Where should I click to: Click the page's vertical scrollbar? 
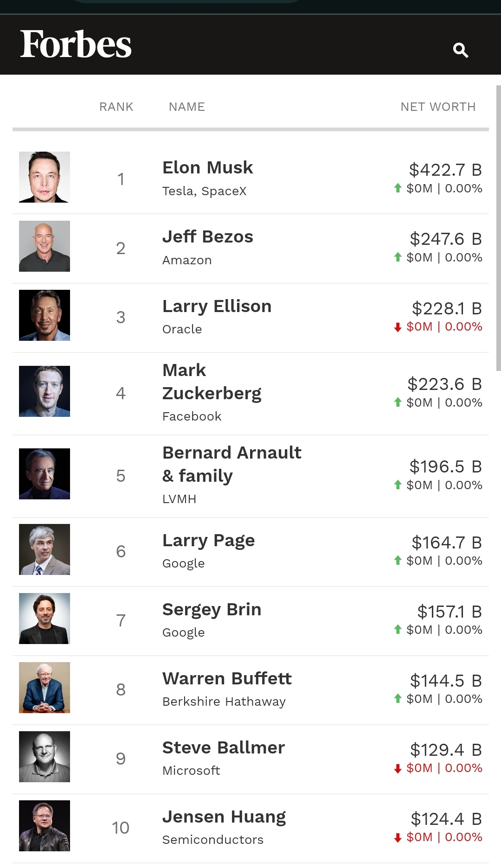(498, 227)
